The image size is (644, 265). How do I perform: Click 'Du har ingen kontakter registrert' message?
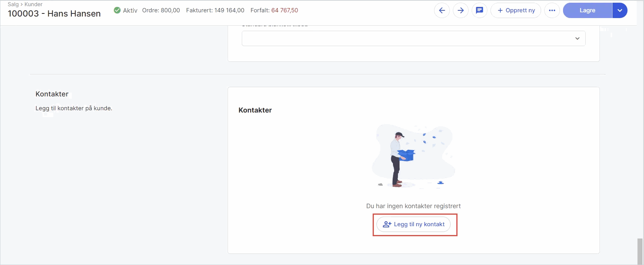(413, 206)
